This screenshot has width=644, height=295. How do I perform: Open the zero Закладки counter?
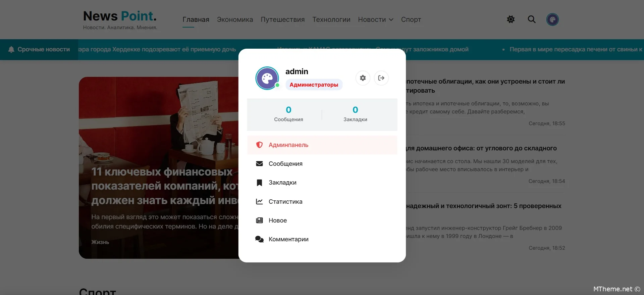coord(355,114)
